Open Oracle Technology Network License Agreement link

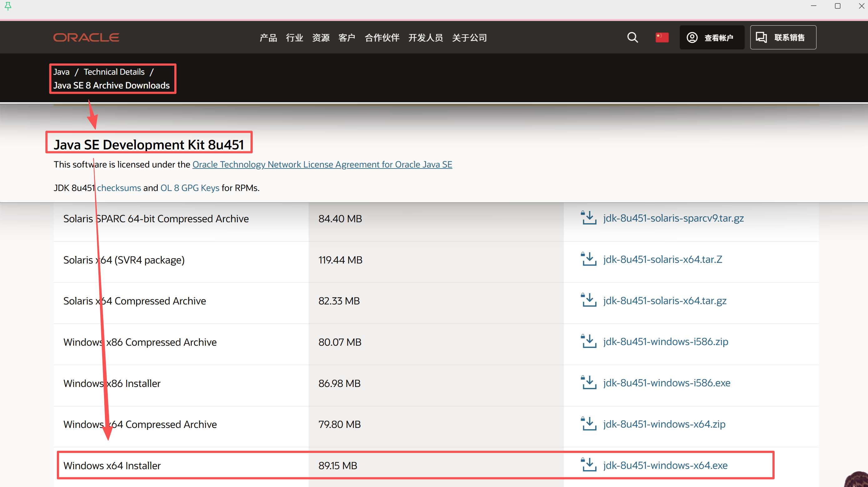tap(322, 165)
